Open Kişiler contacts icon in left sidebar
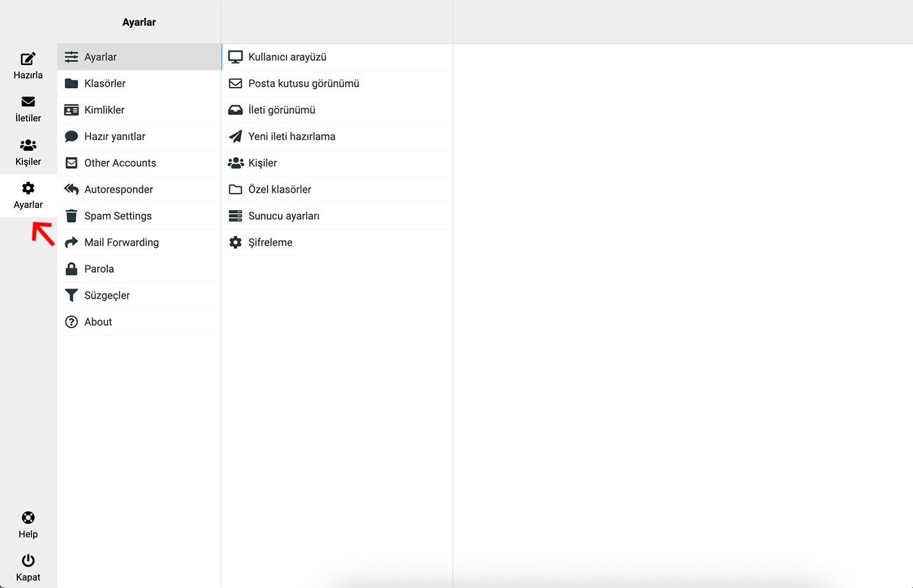Viewport: 913px width, 588px height. click(28, 146)
